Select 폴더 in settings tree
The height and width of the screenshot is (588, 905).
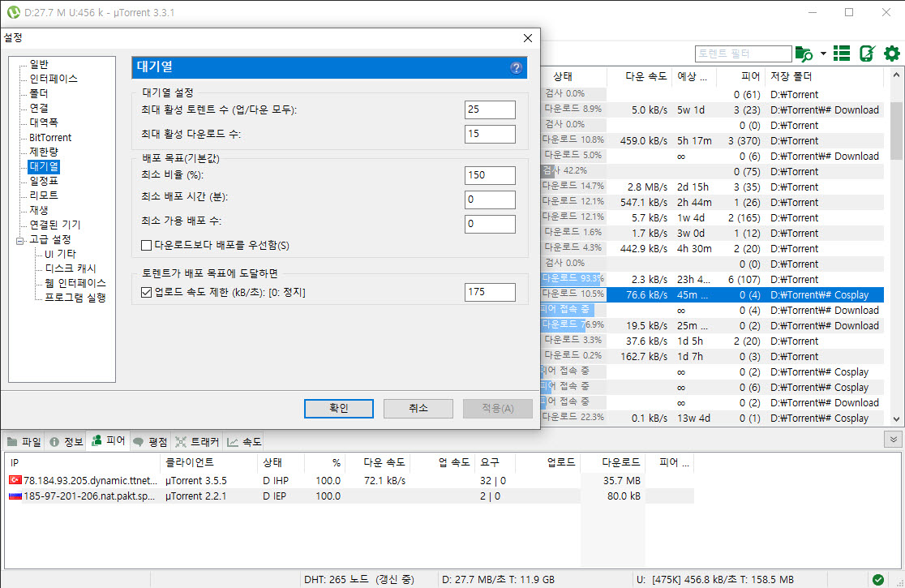point(39,93)
